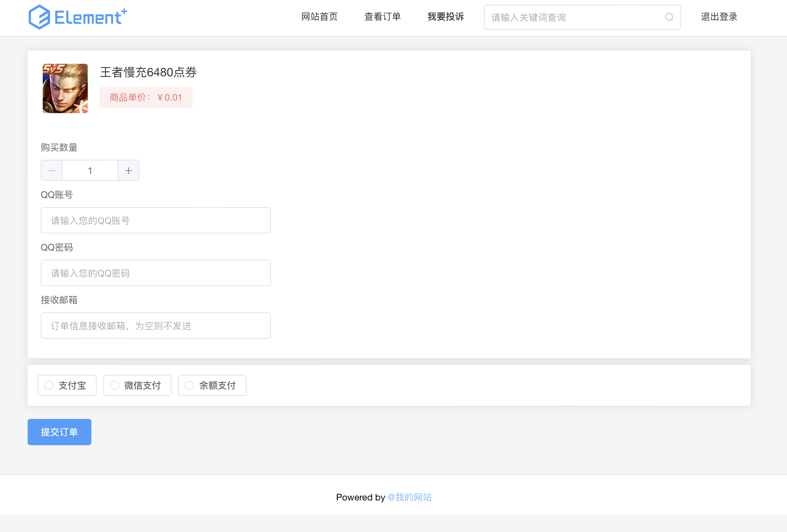Select the 微信支付 payment option

click(x=137, y=385)
